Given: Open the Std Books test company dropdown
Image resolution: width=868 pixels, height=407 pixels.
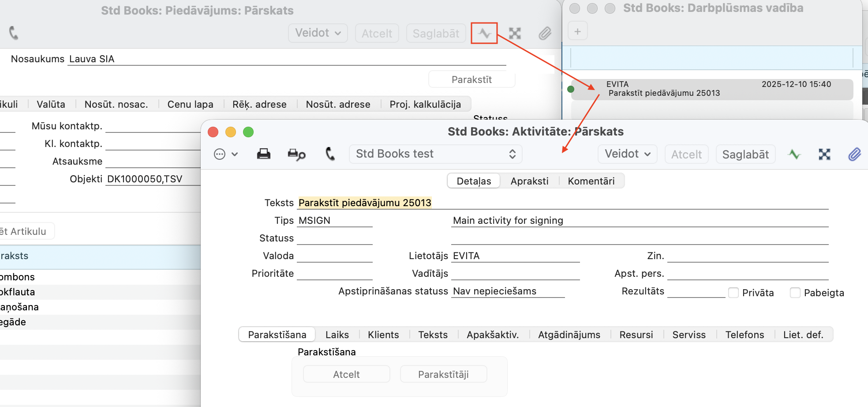Looking at the screenshot, I should tap(435, 154).
